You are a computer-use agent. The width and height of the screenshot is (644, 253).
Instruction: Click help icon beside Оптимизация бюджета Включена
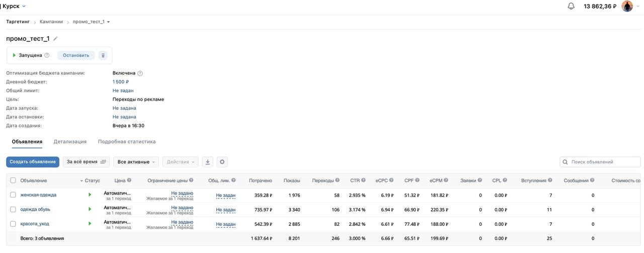[x=140, y=74]
